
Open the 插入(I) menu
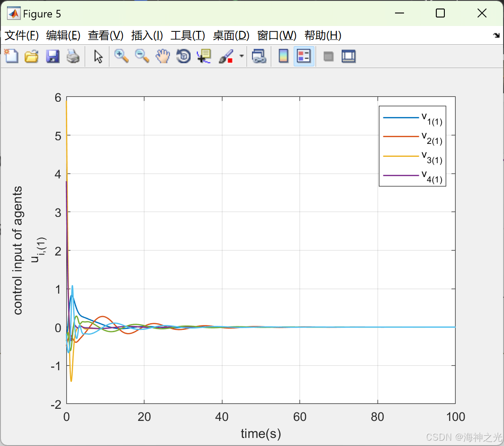[147, 35]
